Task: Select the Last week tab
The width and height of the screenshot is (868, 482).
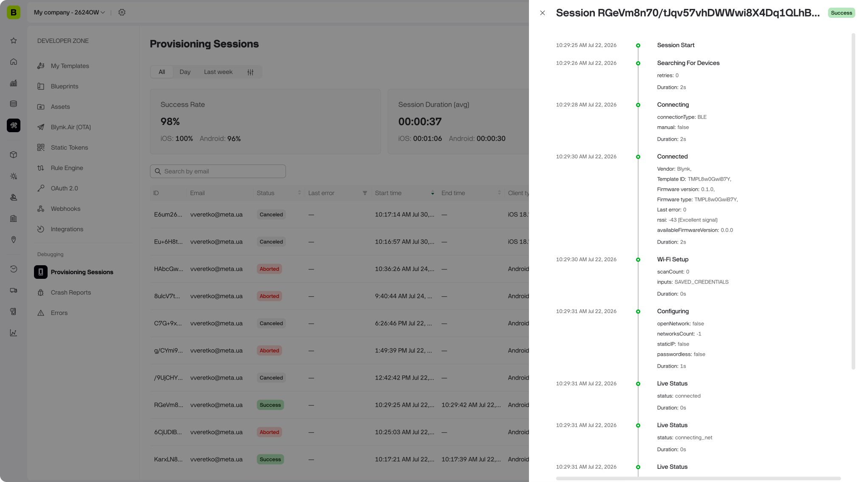Action: (218, 72)
